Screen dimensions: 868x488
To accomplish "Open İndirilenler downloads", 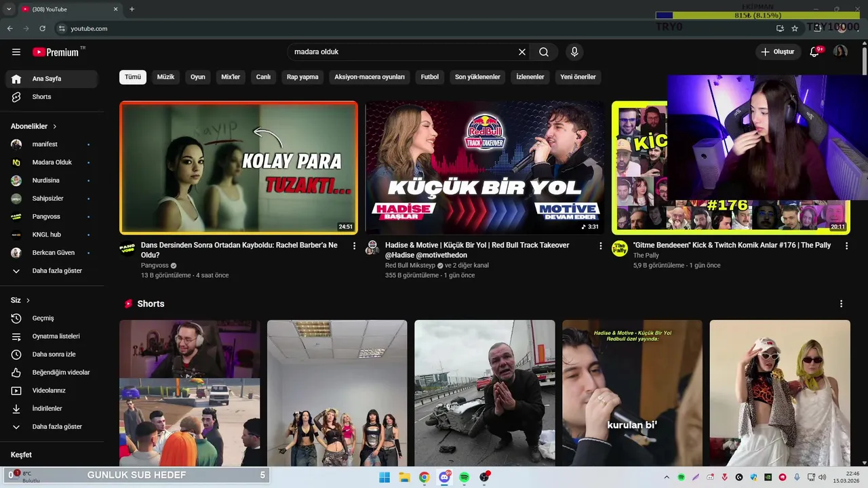I will click(52, 409).
